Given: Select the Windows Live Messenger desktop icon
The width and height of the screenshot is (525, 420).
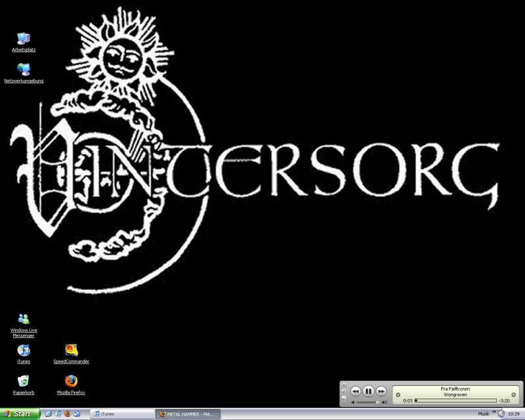Looking at the screenshot, I should point(24,325).
